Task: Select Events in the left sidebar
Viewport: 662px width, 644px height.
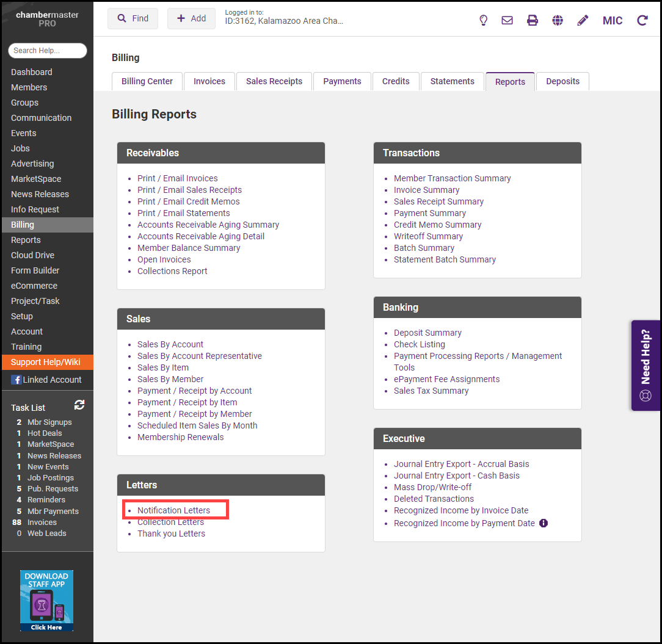Action: point(24,133)
